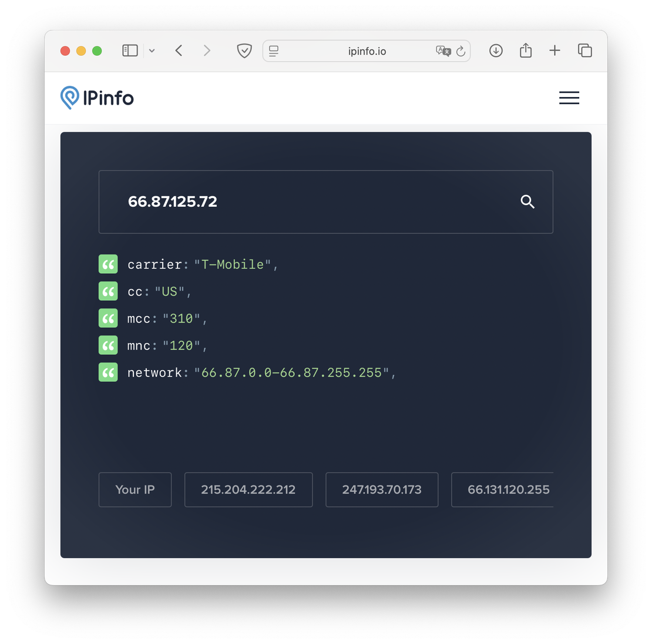
Task: Choose sample IP 247.193.70.173
Action: [382, 489]
